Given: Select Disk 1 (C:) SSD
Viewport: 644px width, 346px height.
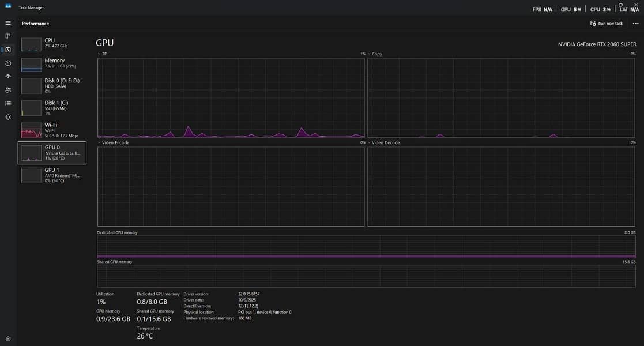Looking at the screenshot, I should (x=52, y=108).
